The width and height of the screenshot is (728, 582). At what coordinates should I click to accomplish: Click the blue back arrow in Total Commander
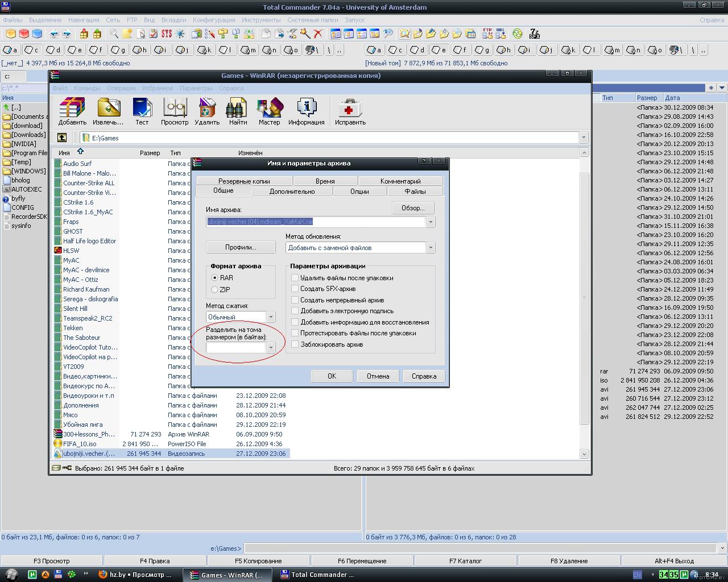pos(54,34)
